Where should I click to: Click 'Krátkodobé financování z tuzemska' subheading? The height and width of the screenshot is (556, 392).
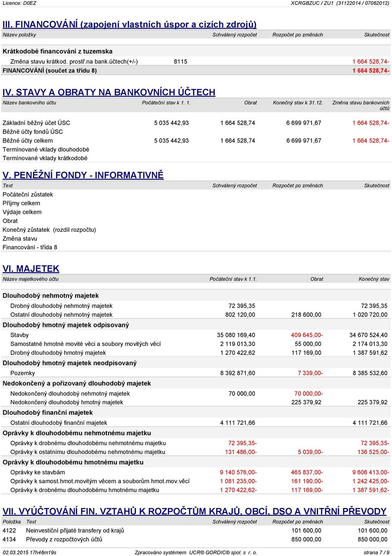click(x=58, y=52)
